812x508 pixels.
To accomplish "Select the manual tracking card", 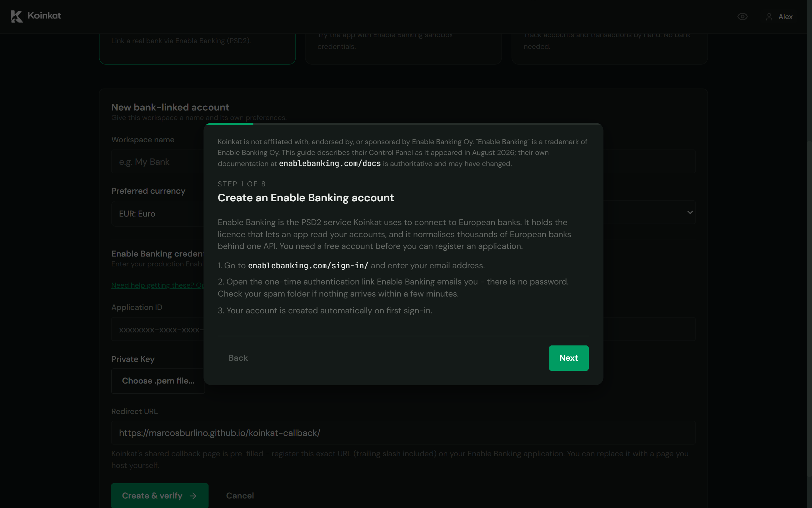I will tap(609, 49).
